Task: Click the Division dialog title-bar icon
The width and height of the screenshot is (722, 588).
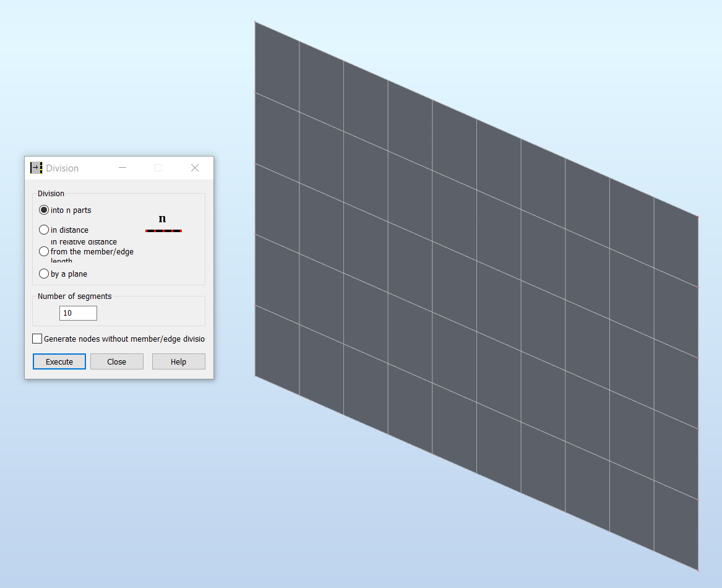Action: click(x=36, y=168)
